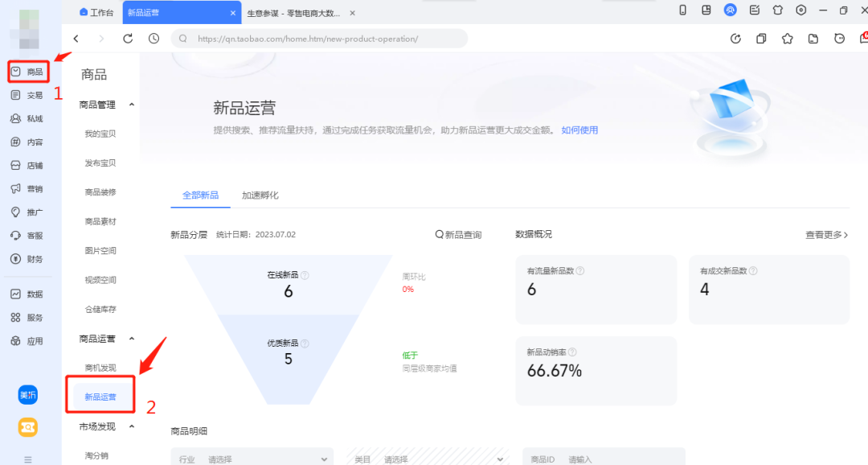Open 淘分销 menu item
This screenshot has width=868, height=465.
click(x=96, y=455)
